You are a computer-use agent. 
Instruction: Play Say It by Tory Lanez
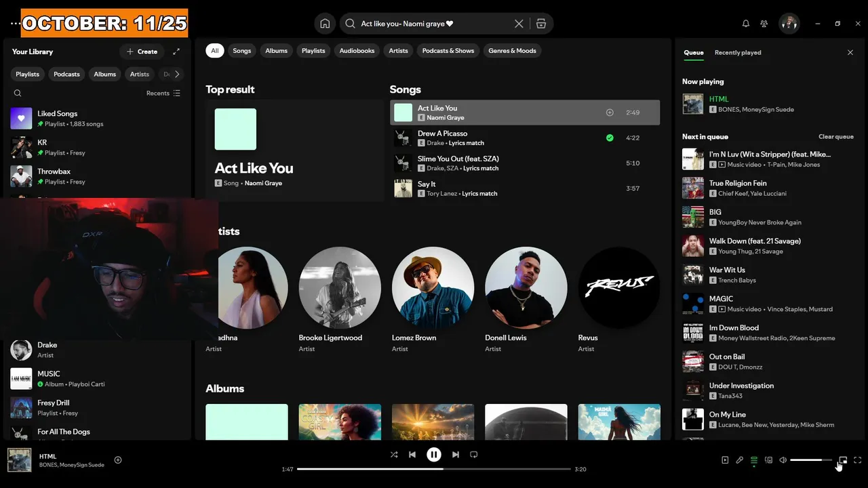[x=525, y=188]
